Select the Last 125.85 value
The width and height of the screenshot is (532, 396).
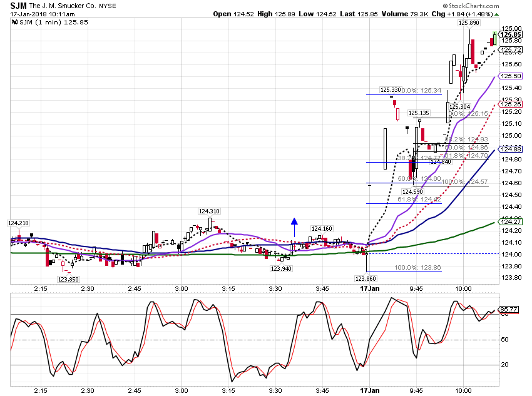pos(359,14)
